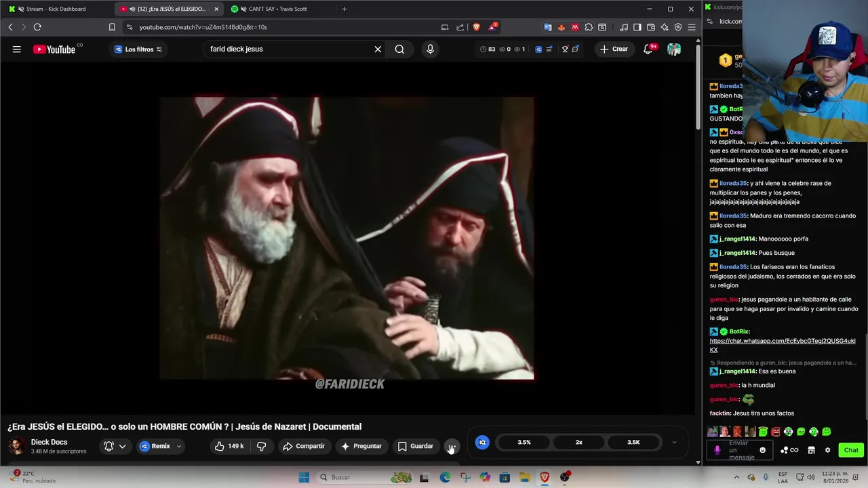This screenshot has width=868, height=488.
Task: Click the Enviar un mensaje chat input
Action: coord(741,450)
